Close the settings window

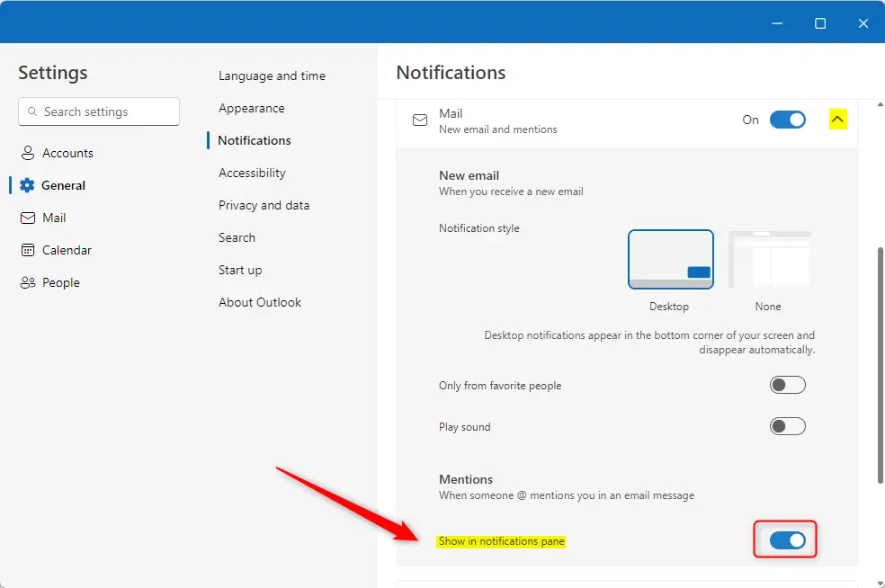tap(863, 23)
